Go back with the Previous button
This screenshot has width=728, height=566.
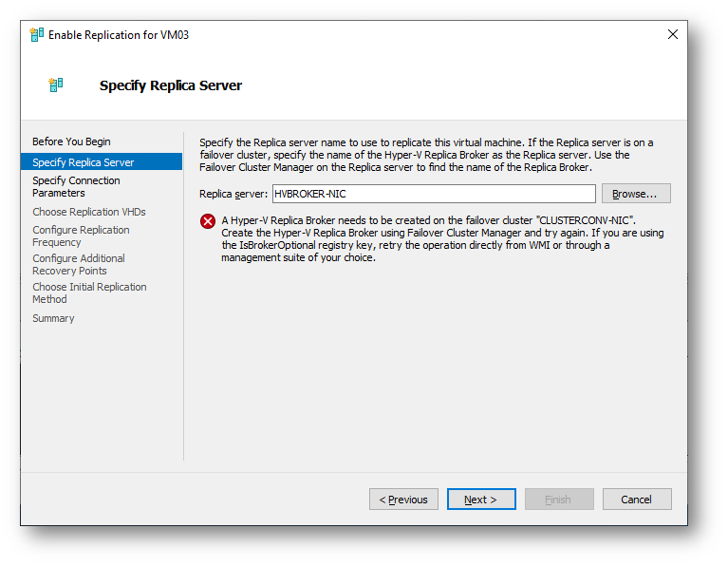(403, 500)
